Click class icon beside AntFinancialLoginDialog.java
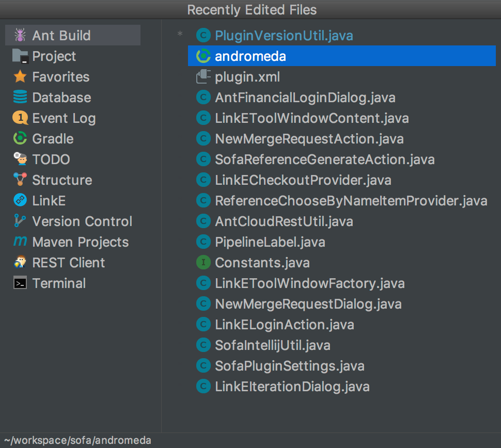The width and height of the screenshot is (501, 448). [203, 97]
